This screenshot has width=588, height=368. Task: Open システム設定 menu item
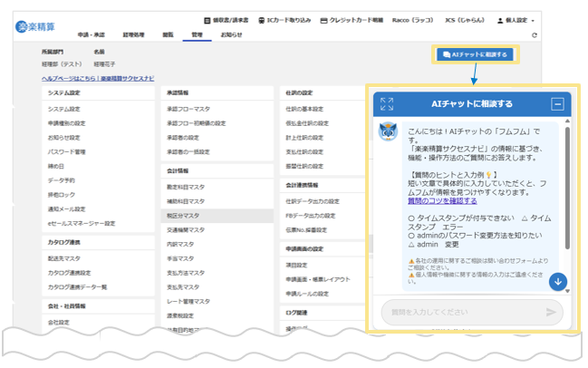coord(63,109)
